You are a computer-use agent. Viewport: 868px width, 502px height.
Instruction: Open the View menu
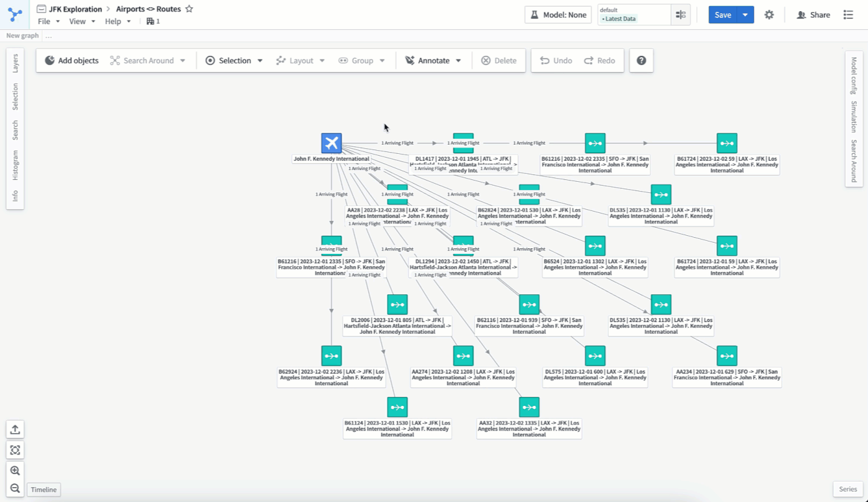(82, 21)
